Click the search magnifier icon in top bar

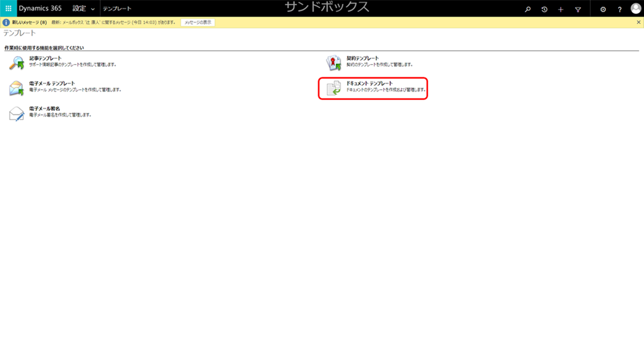527,9
